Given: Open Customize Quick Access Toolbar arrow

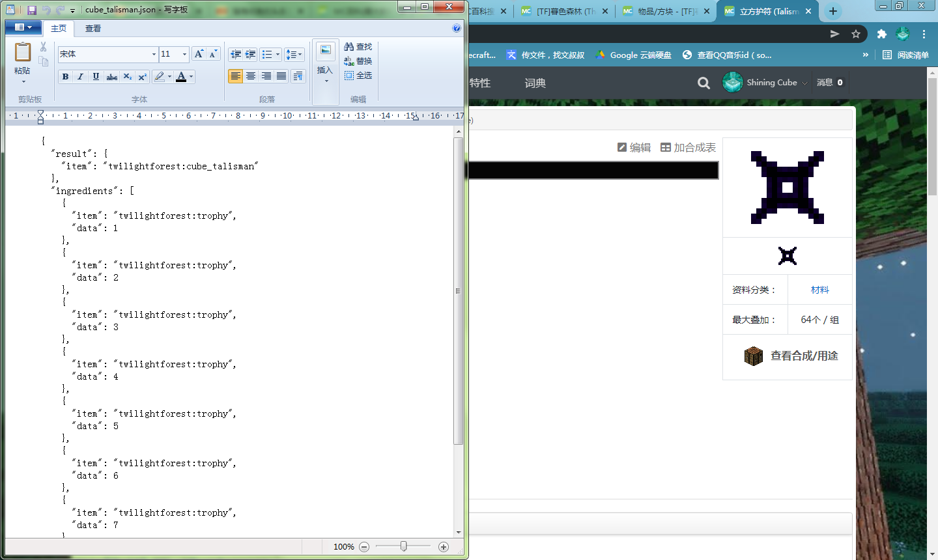Looking at the screenshot, I should (72, 10).
